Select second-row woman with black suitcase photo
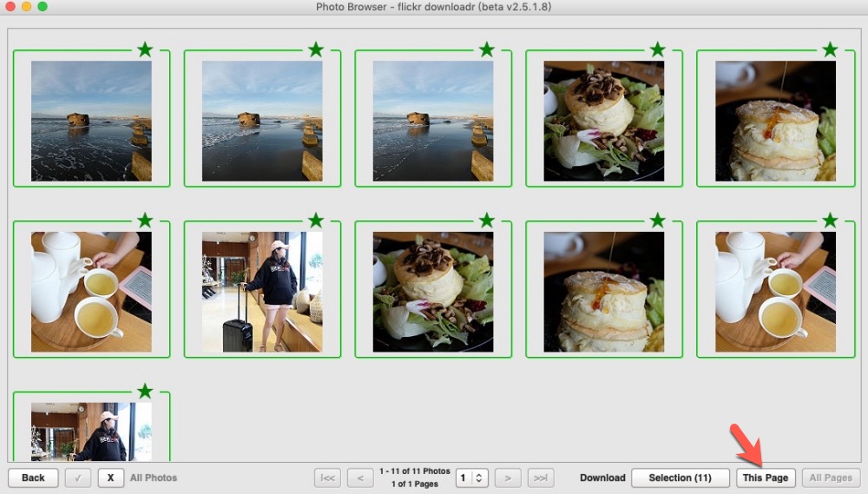This screenshot has width=868, height=494. (x=262, y=292)
